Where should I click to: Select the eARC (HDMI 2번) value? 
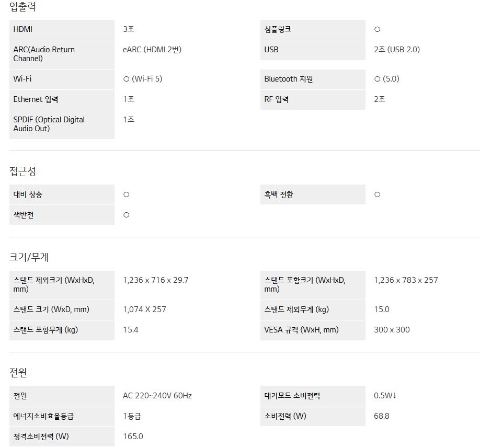pyautogui.click(x=152, y=50)
